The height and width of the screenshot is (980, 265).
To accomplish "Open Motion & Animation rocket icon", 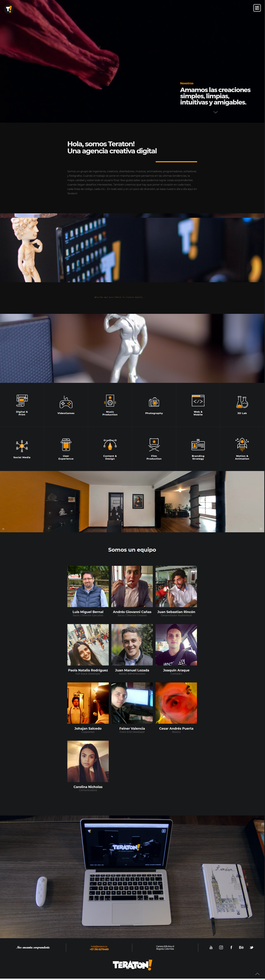I will point(242,445).
